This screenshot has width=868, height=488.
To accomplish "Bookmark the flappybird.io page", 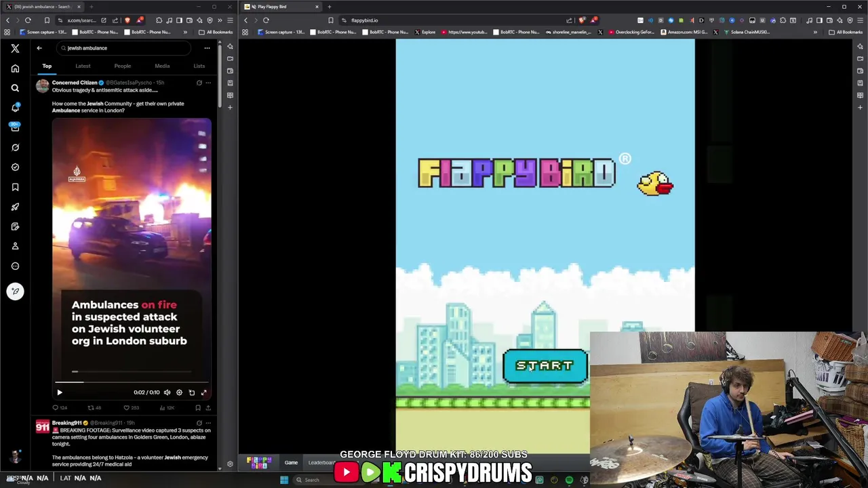I will click(x=330, y=20).
